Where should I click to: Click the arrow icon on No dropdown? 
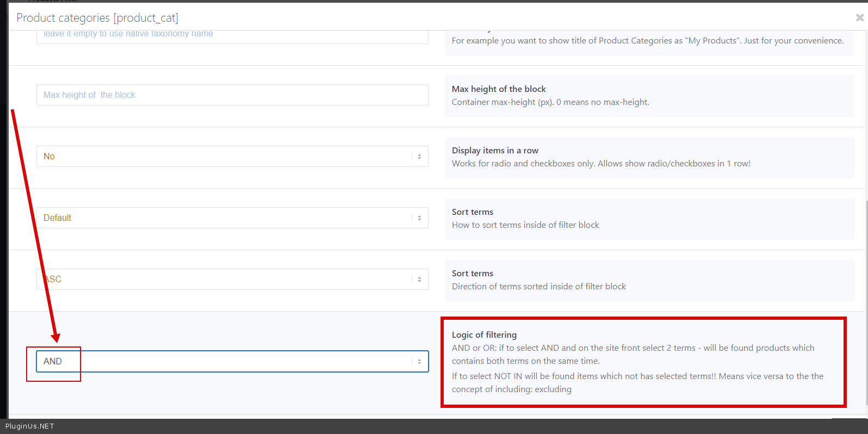pos(419,157)
